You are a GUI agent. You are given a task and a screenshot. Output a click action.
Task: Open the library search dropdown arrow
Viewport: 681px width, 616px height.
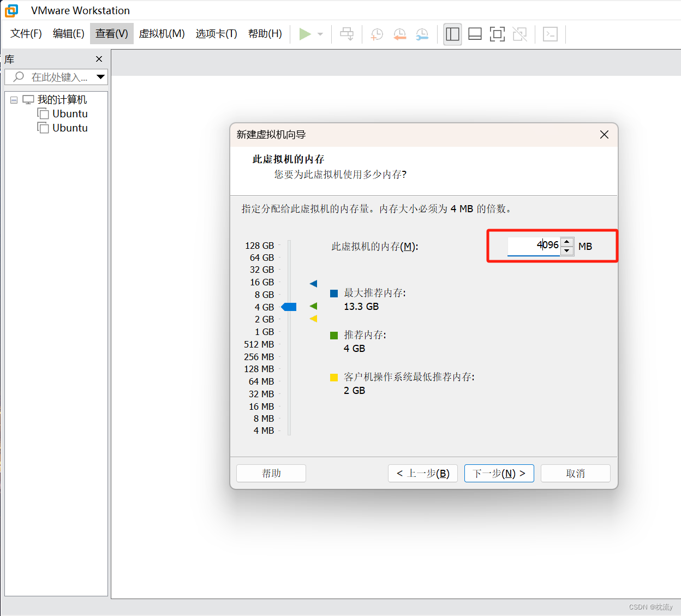click(x=100, y=77)
